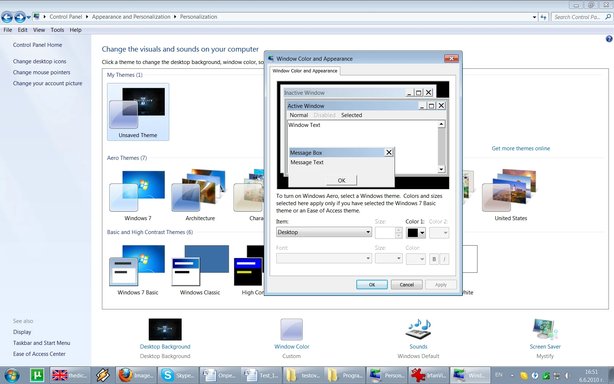Select the Windows Classic theme
Viewport: 614px width, 384px height.
200,270
